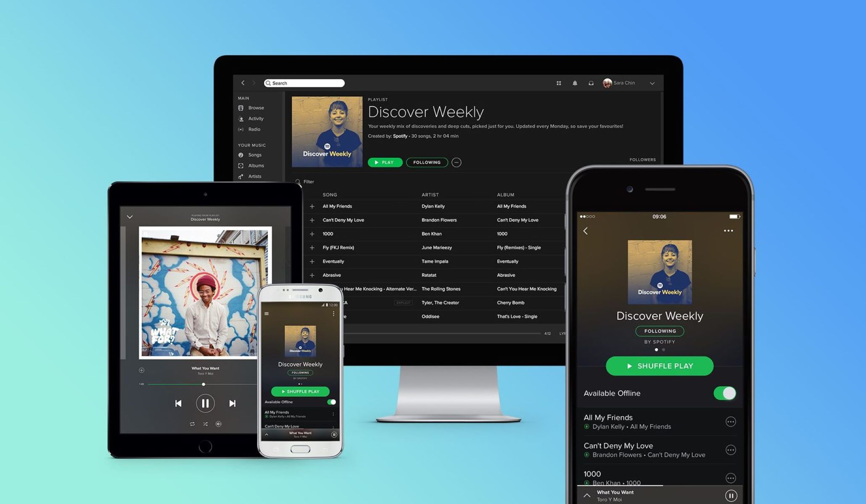Click the Songs icon under Your Music

tap(240, 155)
